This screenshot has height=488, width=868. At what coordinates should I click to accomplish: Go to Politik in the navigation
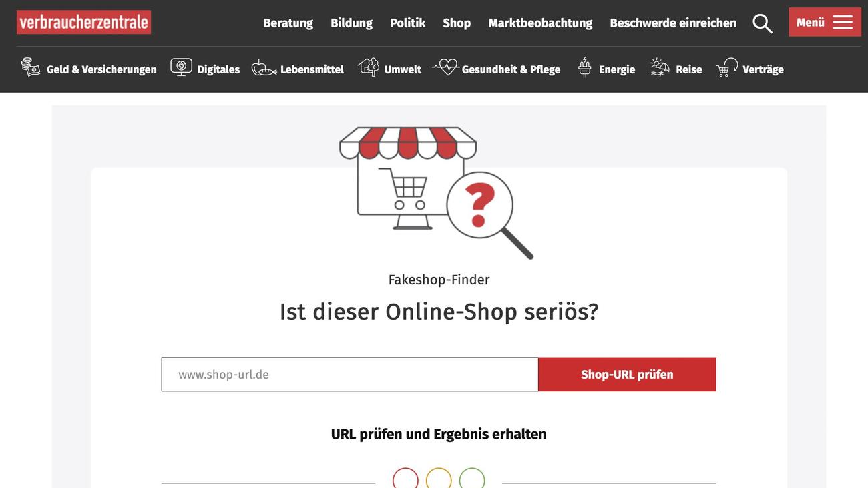click(407, 23)
